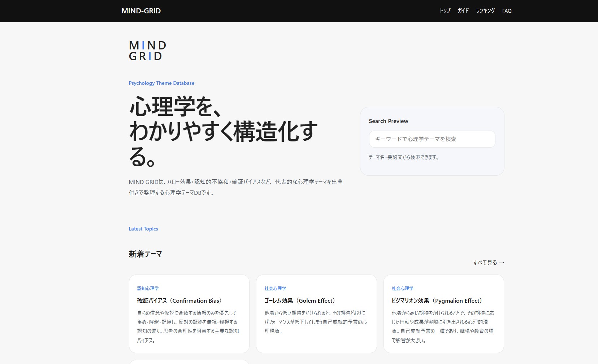Viewport: 598px width, 364px height.
Task: Open the ピグマリオン効果 (Pygmalion Effect) card title
Action: [x=438, y=301]
